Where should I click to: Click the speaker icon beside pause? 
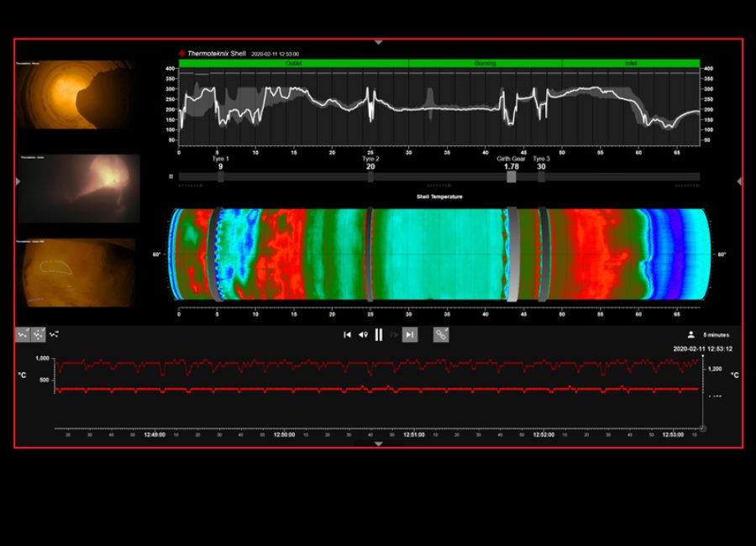363,334
